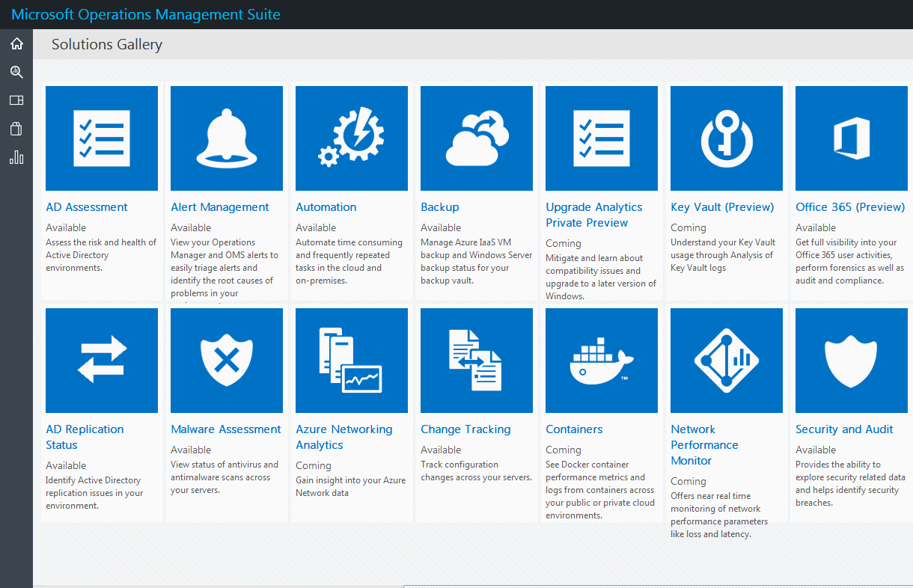This screenshot has width=913, height=588.
Task: Click the Backup cloud tile icon
Action: [x=477, y=138]
